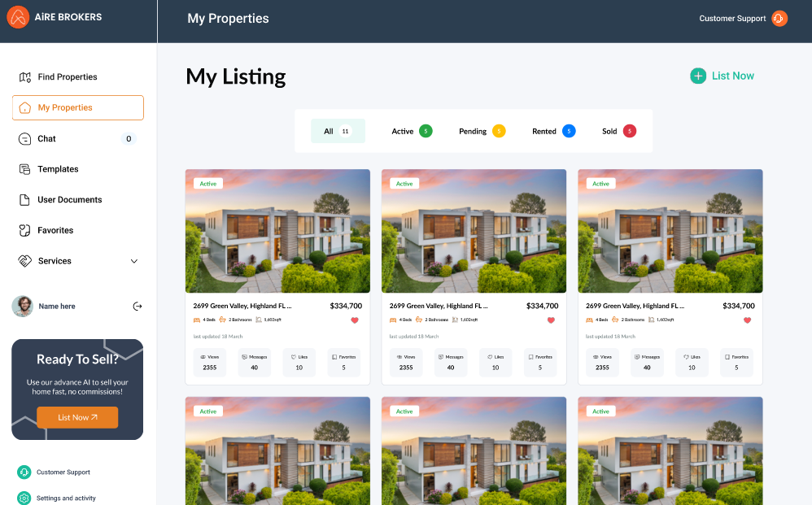The image size is (812, 505).
Task: Click the blue Rented count badge
Action: (x=569, y=132)
